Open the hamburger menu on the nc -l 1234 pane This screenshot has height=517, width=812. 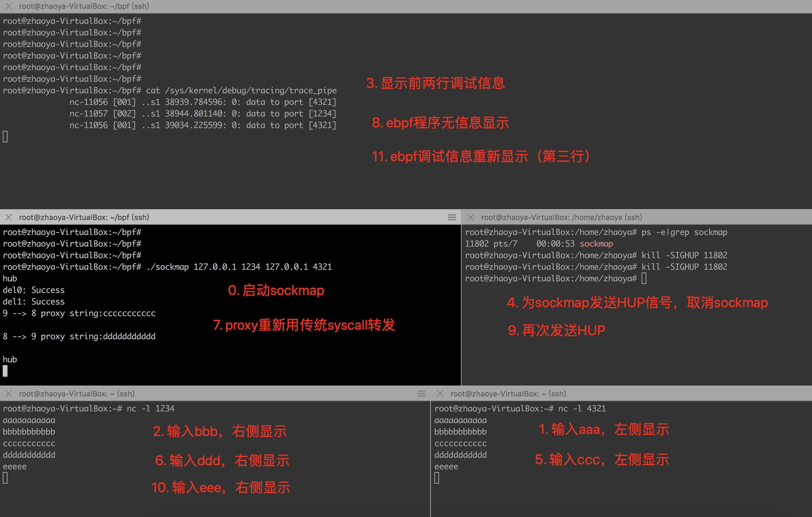coord(421,394)
